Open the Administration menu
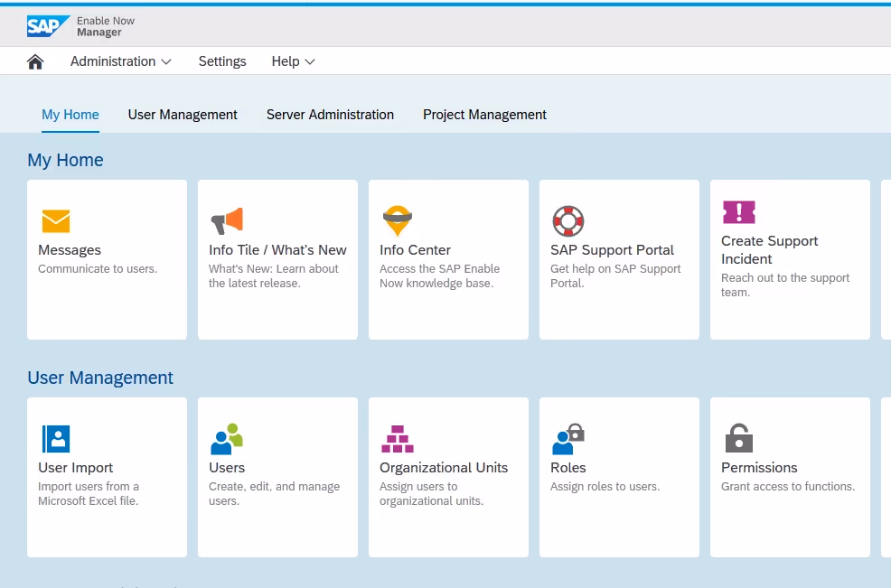 [x=120, y=61]
